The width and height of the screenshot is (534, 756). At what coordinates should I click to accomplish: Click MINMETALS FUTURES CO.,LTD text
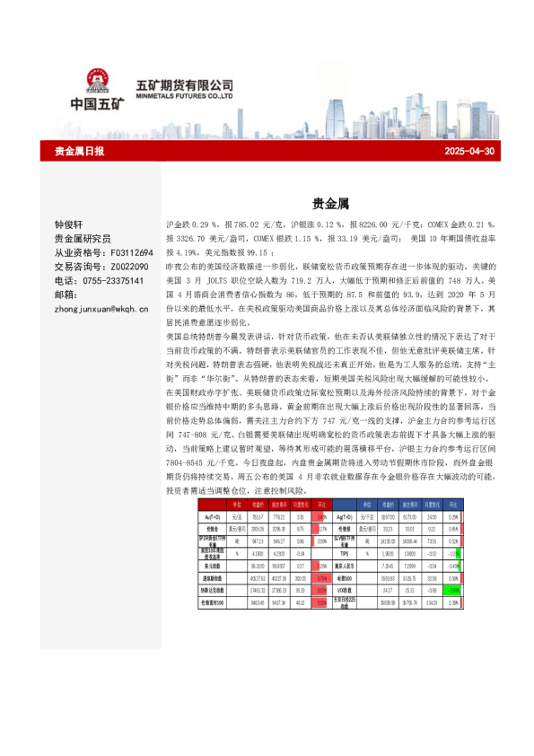[x=184, y=96]
